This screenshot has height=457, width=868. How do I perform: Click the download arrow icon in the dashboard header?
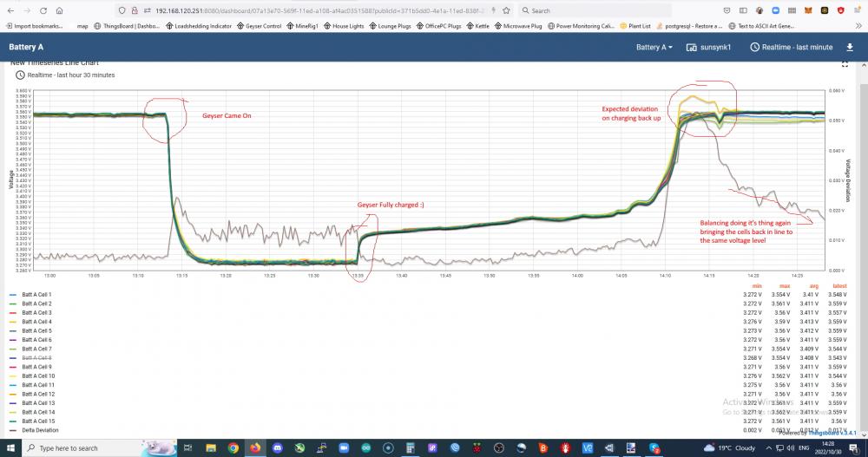[x=850, y=47]
